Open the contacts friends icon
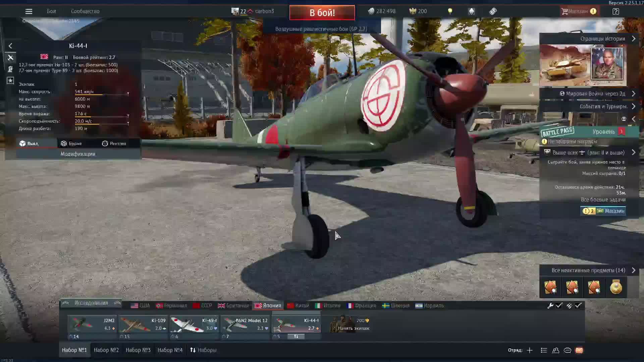Viewport: 644px width, 362px height. point(556,350)
